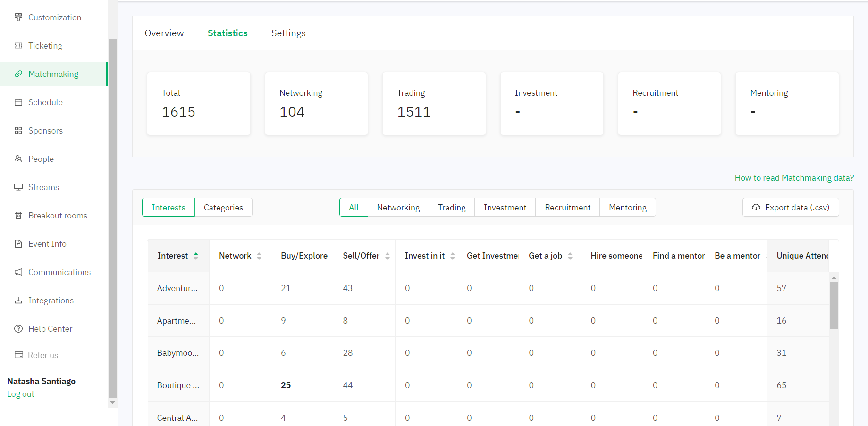Click the Be a mentor column header

coord(736,256)
